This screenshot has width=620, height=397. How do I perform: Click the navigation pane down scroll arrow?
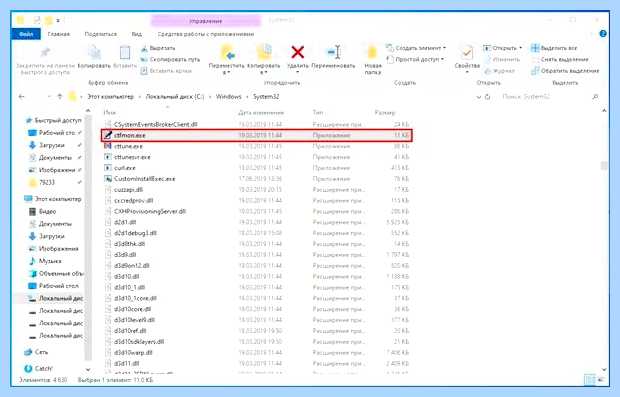(88, 370)
